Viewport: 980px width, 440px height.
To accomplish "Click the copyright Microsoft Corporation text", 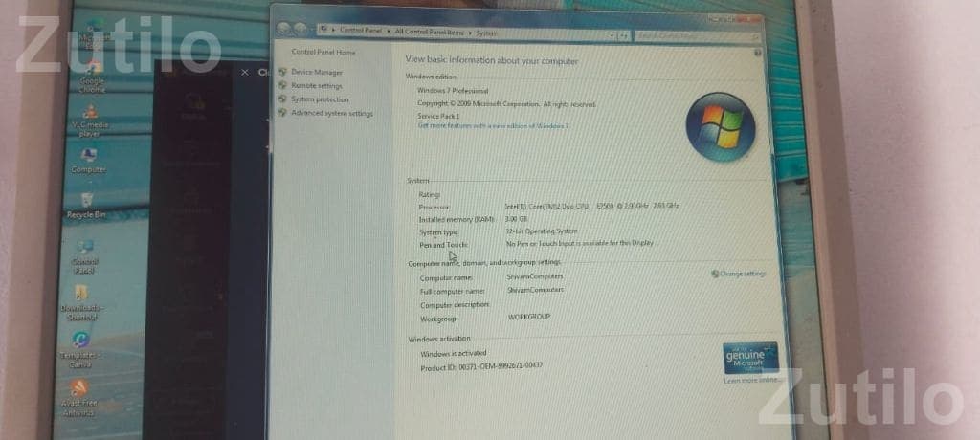I will pos(506,103).
